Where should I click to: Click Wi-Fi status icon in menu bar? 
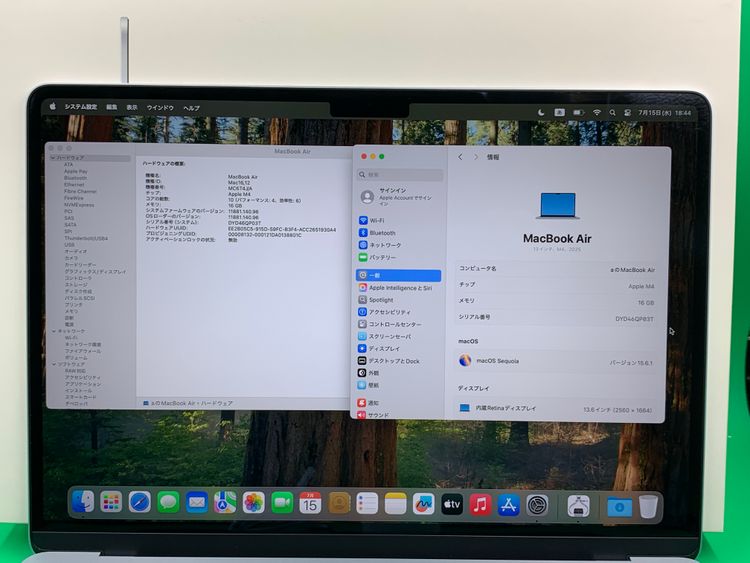597,112
